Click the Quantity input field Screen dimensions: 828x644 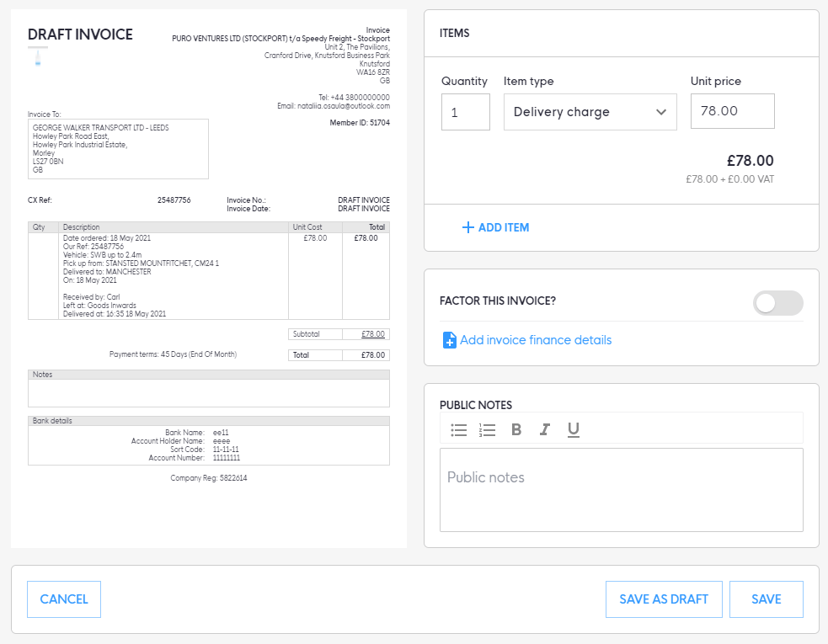coord(465,112)
